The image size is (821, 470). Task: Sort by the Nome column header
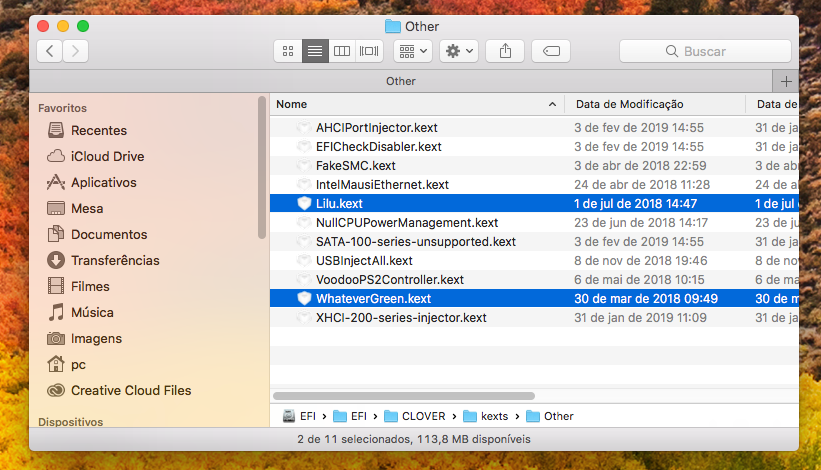tap(410, 104)
